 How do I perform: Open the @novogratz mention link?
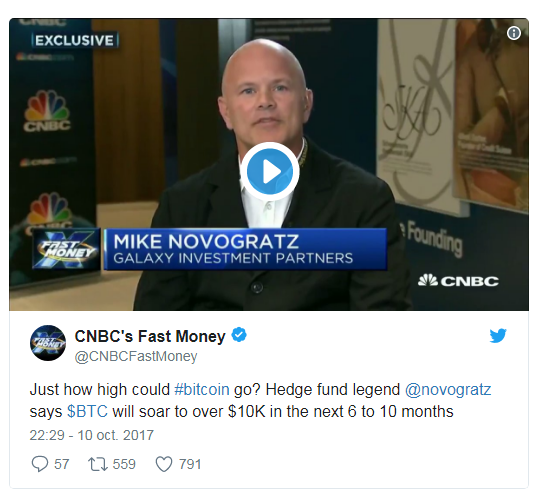click(x=448, y=390)
